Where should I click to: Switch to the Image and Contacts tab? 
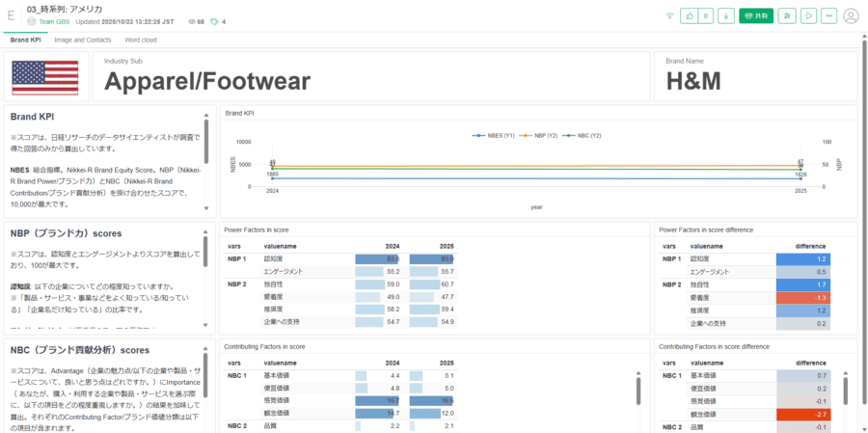click(83, 40)
